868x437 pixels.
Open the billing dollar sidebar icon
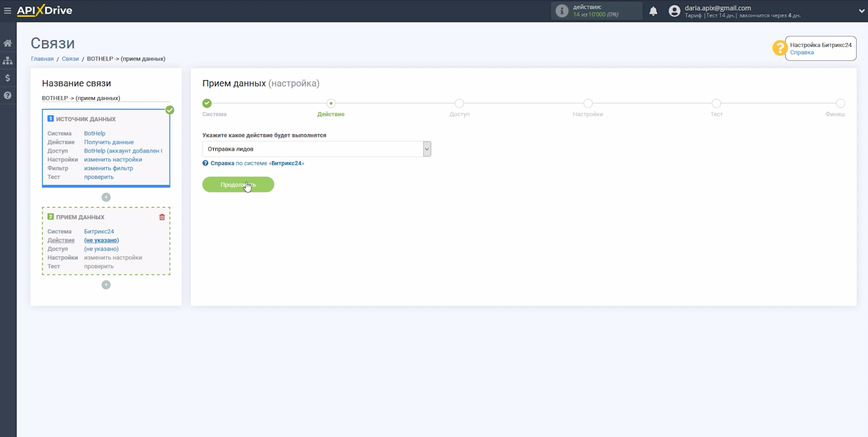coord(8,78)
